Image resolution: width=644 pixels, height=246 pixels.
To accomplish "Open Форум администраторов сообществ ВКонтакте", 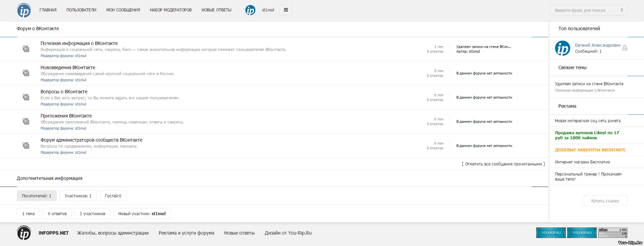I will (92, 140).
